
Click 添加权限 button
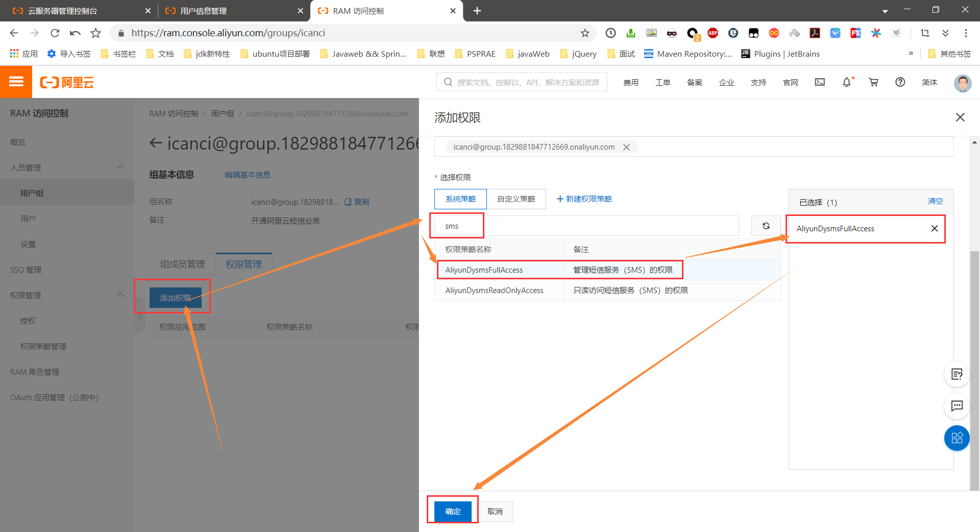175,298
